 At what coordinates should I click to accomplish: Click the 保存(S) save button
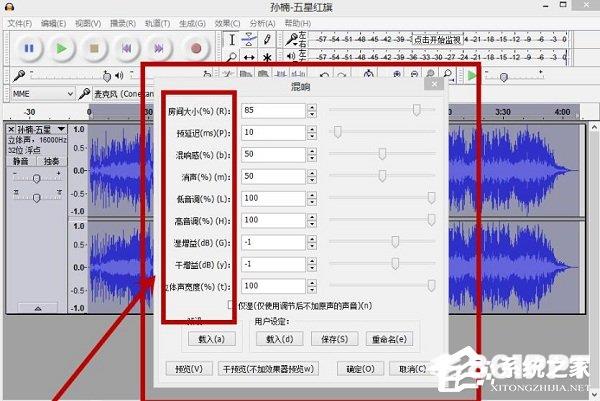click(334, 339)
